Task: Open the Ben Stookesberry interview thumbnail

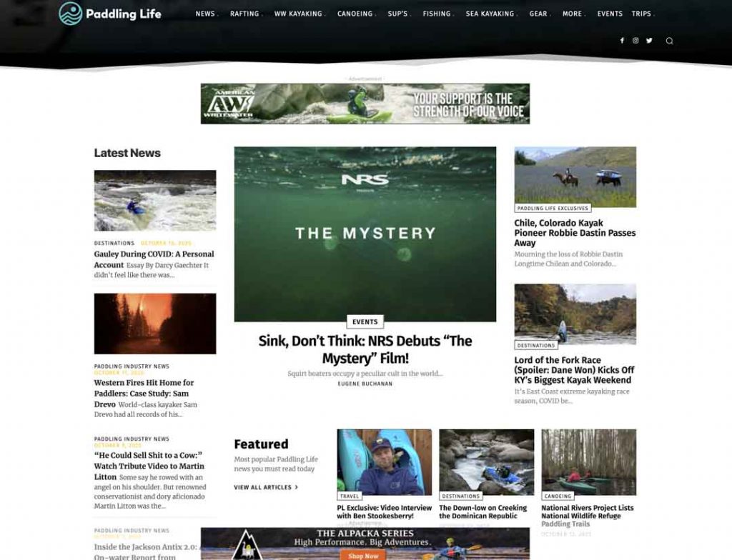Action: 384,462
